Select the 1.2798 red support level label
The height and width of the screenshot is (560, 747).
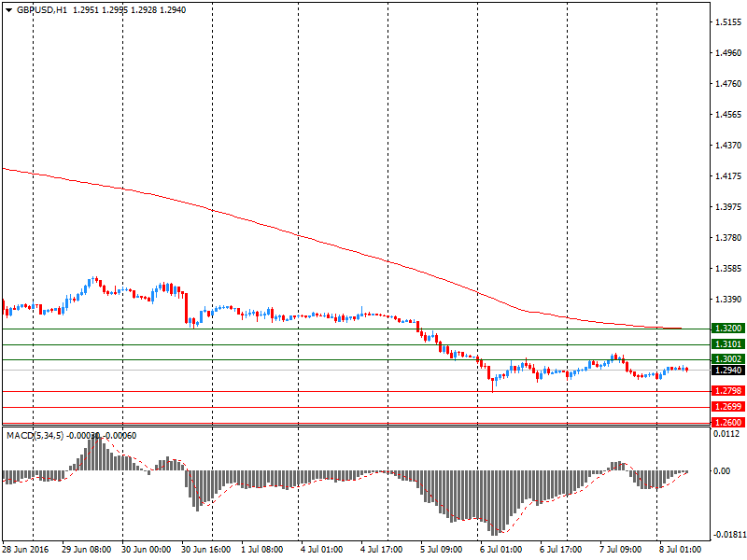click(x=728, y=391)
